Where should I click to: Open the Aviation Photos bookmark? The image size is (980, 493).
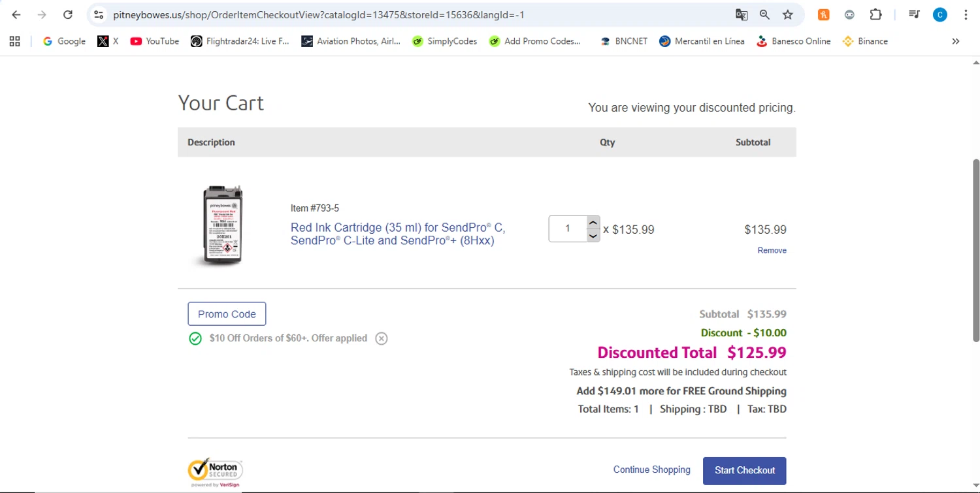pos(351,41)
